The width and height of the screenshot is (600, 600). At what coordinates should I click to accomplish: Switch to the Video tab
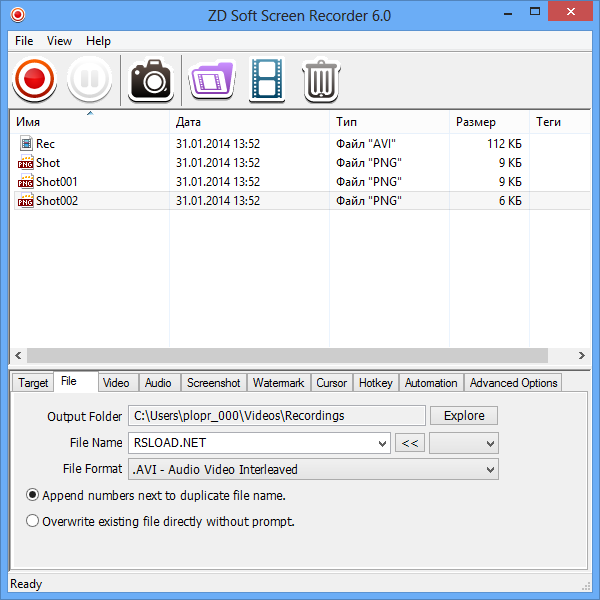[116, 383]
